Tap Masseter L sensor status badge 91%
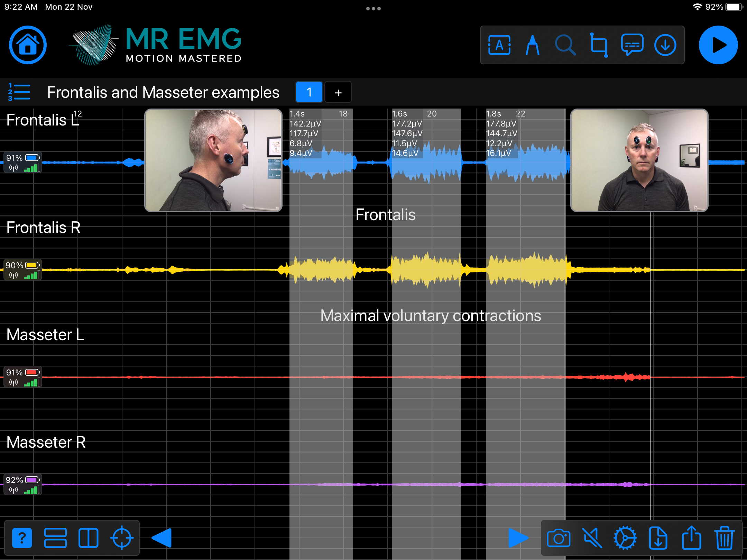Viewport: 747px width, 560px height. tap(23, 377)
